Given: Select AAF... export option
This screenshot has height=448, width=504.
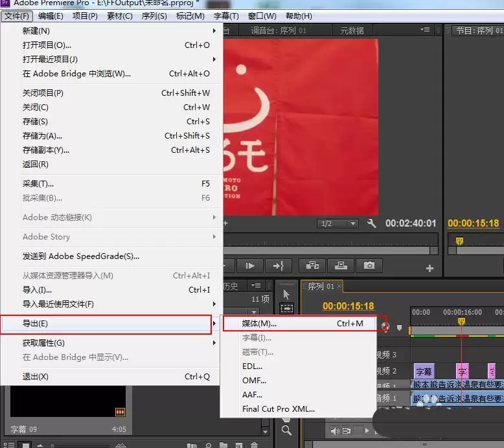Looking at the screenshot, I should tap(299, 395).
